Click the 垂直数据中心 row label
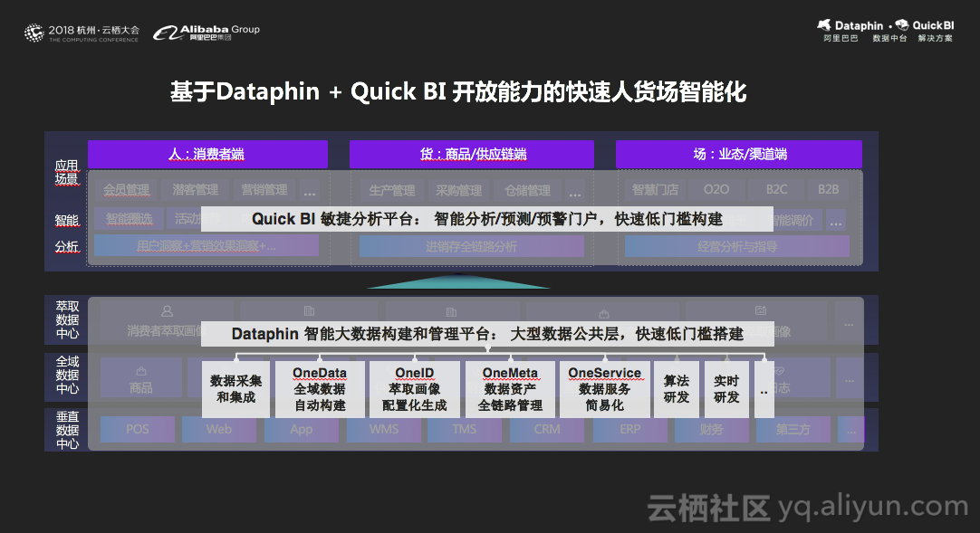 [67, 430]
